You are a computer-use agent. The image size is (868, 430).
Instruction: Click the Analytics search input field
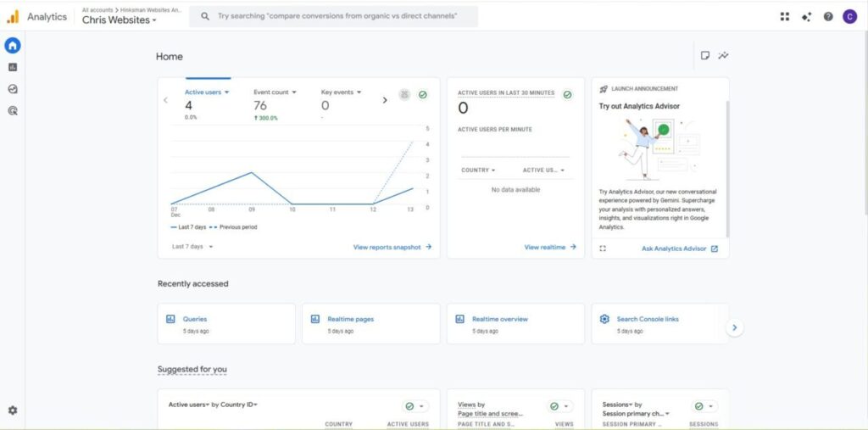click(x=339, y=16)
